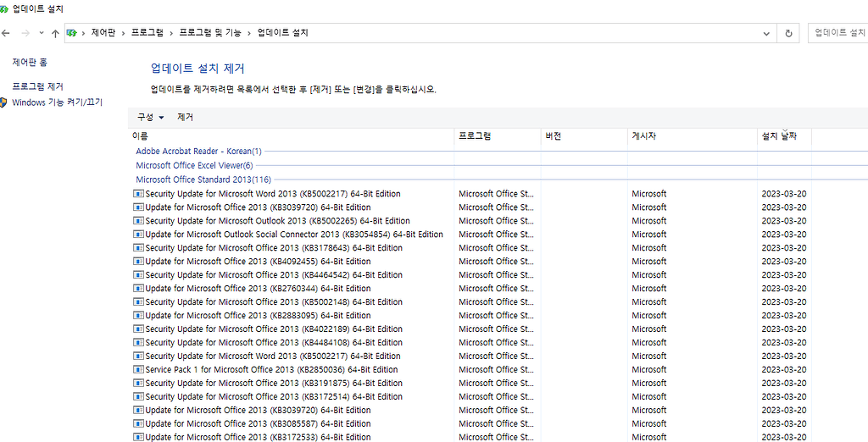The height and width of the screenshot is (442, 868).
Task: Select Security Update for Office 2013 (KB4484108)
Action: [274, 342]
